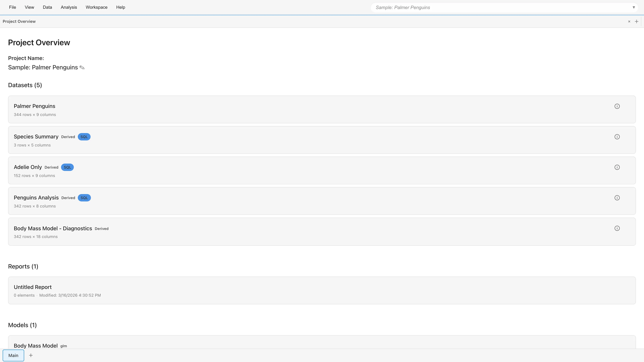This screenshot has width=644, height=362.
Task: Open info for Body Mass Model - Diagnostics
Action: pyautogui.click(x=617, y=228)
